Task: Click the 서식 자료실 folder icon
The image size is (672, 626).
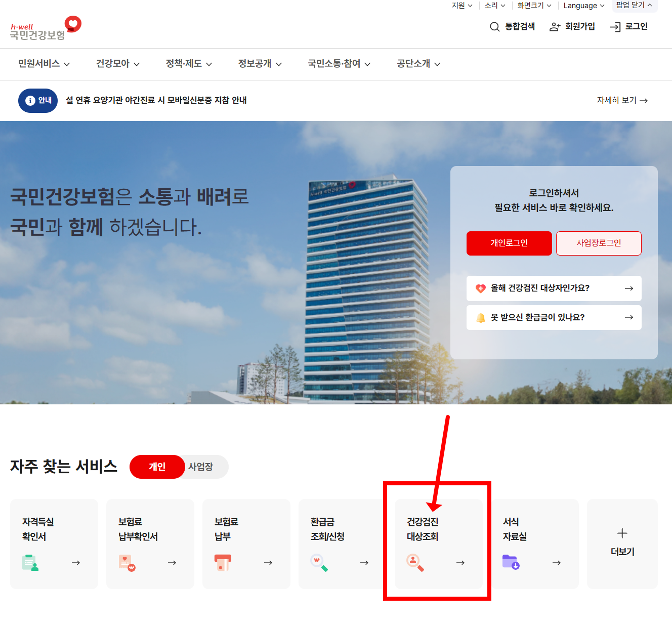Action: click(511, 562)
